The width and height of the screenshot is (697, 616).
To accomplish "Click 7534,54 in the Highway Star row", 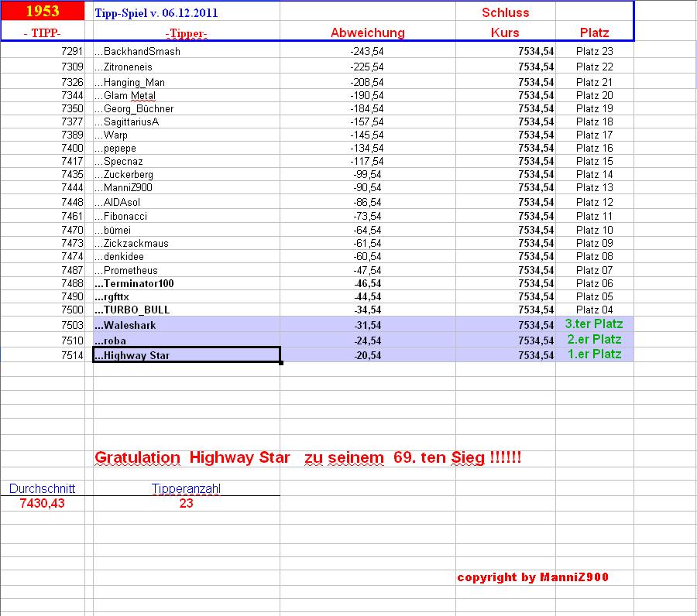I will (536, 355).
